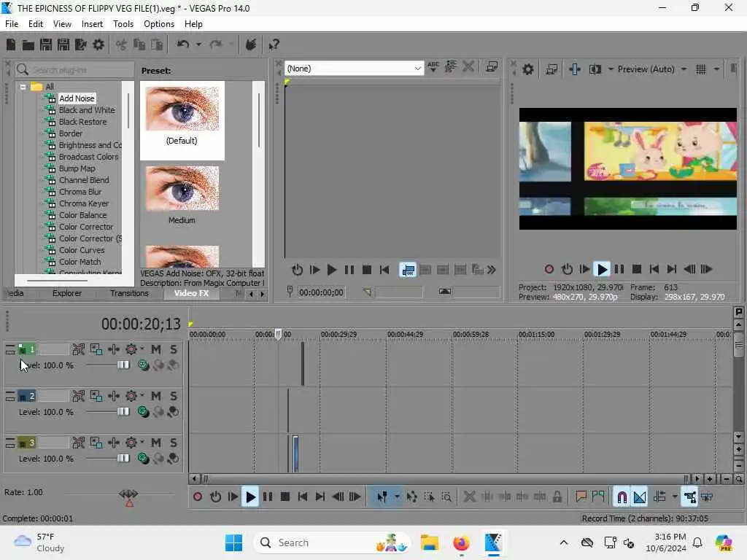The image size is (747, 560).
Task: Select Color Curves plug-in
Action: (x=82, y=250)
